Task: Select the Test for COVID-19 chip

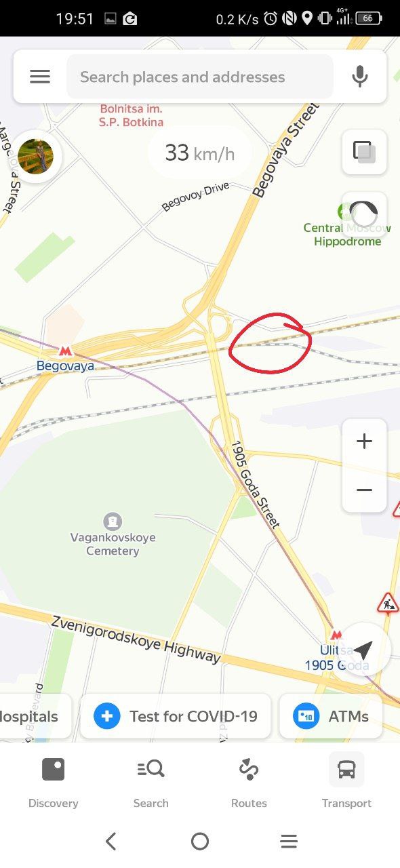Action: (x=176, y=716)
